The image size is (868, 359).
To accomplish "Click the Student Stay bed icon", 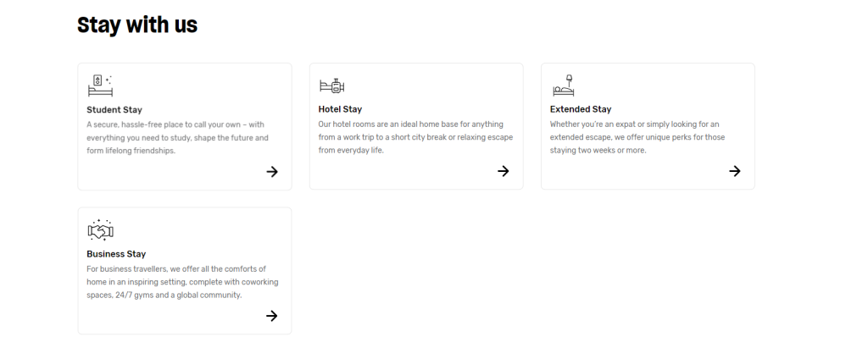I will (x=100, y=85).
